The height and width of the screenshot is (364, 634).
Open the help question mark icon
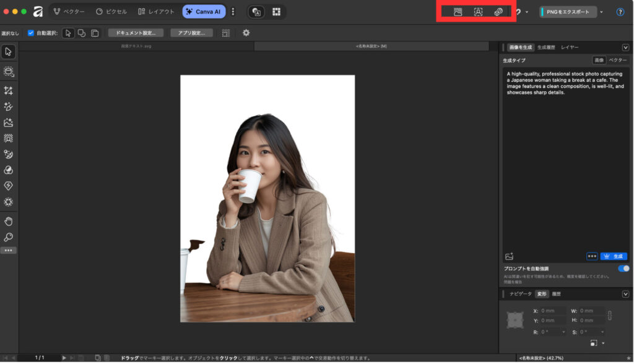click(x=620, y=12)
